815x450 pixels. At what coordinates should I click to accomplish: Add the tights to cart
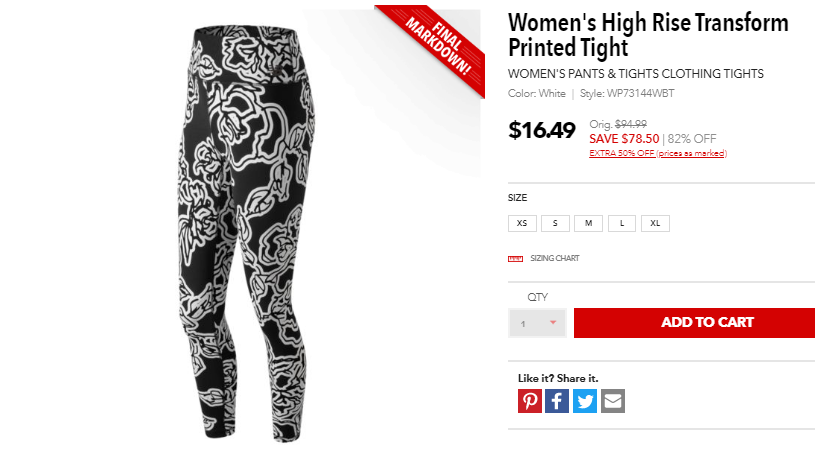(694, 323)
